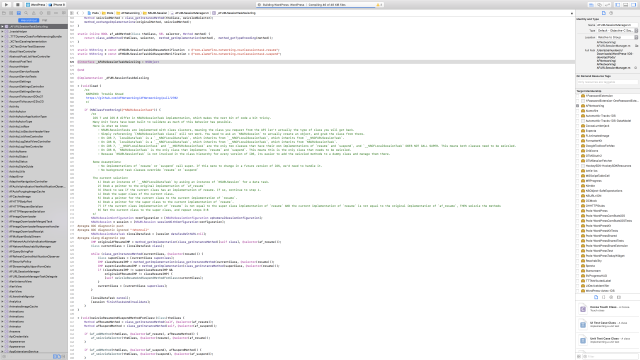Click NSURLSession folder in jump bar
This screenshot has height=360, width=640.
coord(156,13)
